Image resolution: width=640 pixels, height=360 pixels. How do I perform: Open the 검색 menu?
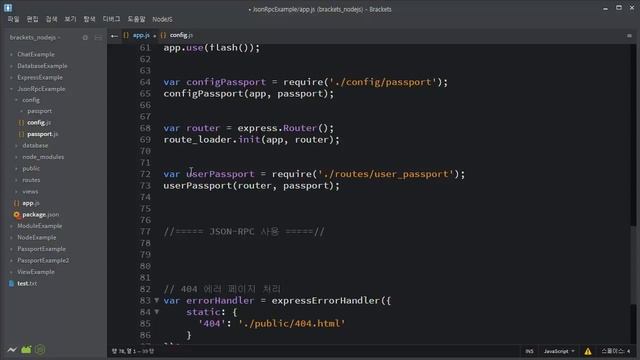tap(51, 19)
